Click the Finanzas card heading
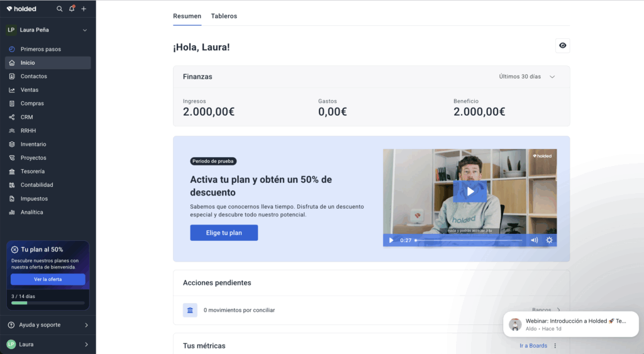The width and height of the screenshot is (644, 354). [x=197, y=77]
